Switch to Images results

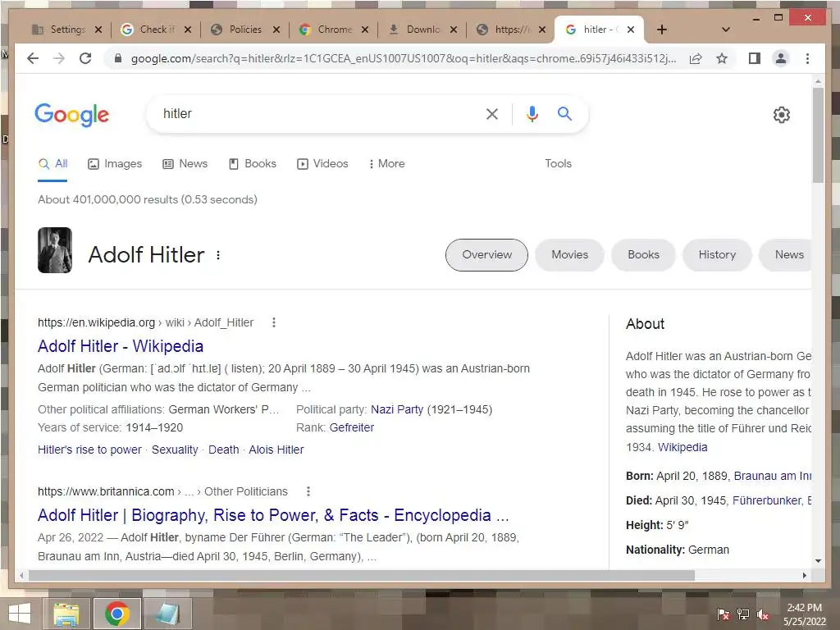pyautogui.click(x=115, y=164)
